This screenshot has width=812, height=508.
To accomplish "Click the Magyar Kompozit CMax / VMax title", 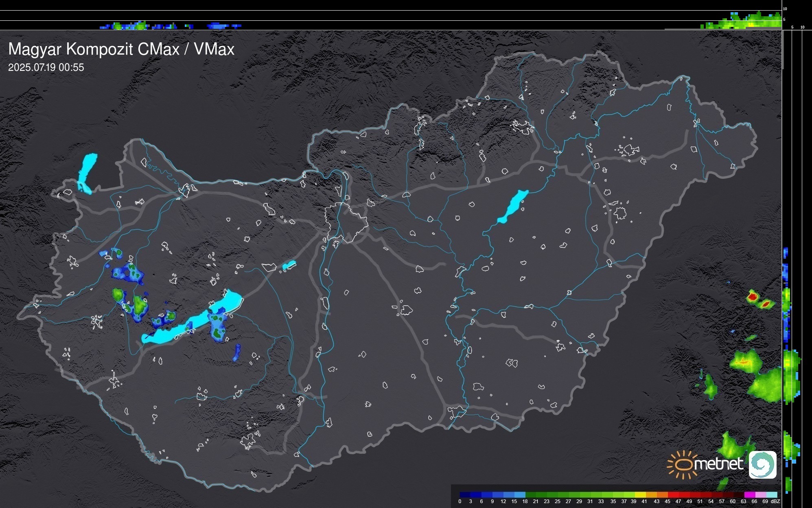I will (x=121, y=49).
